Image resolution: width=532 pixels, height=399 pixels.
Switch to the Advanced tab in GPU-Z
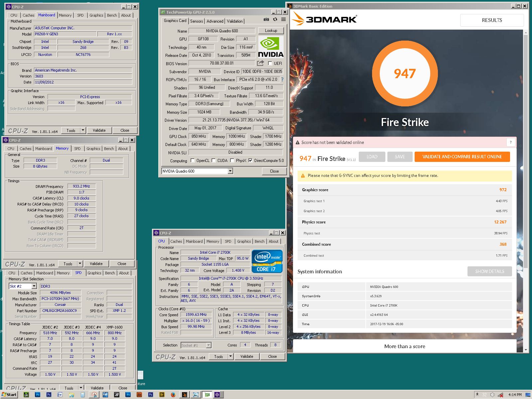pyautogui.click(x=215, y=21)
